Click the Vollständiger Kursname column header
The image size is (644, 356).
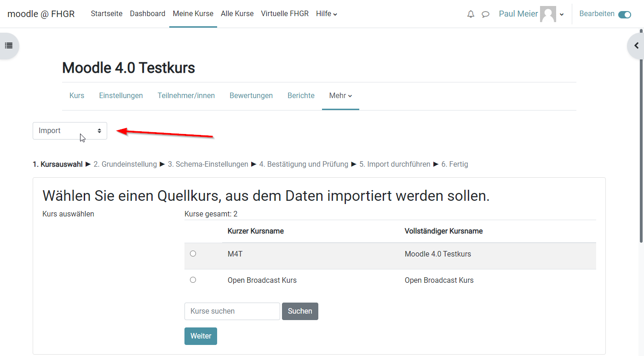pos(444,231)
